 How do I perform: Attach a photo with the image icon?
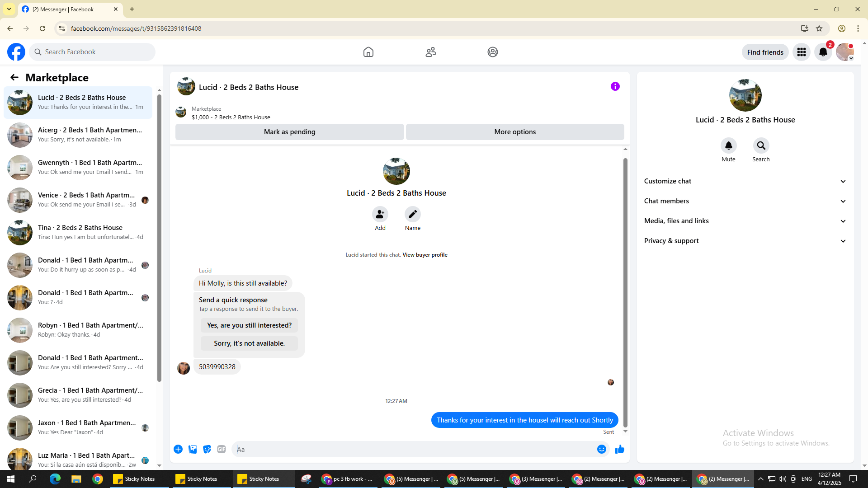pyautogui.click(x=193, y=449)
